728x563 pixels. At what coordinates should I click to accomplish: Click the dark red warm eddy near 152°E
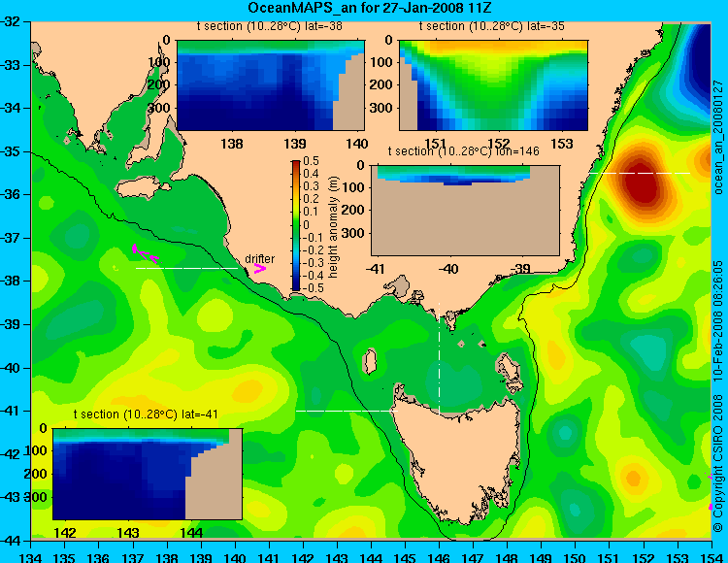642,182
